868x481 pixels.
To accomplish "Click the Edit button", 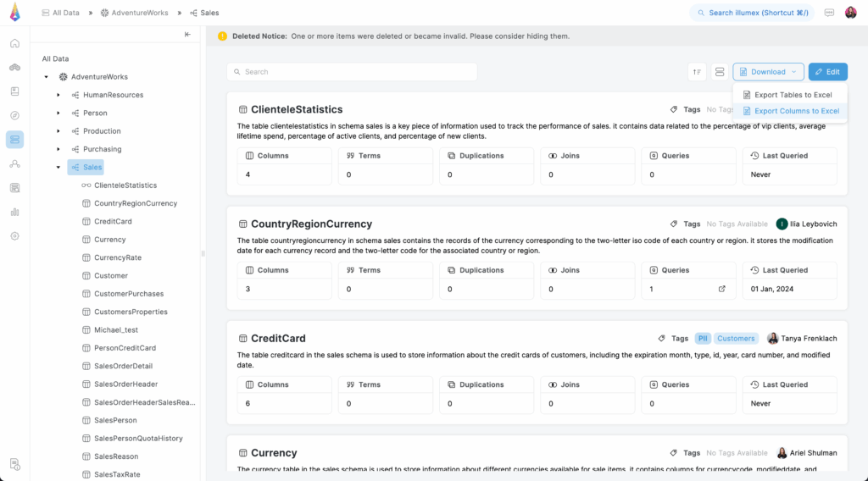I will tap(827, 72).
